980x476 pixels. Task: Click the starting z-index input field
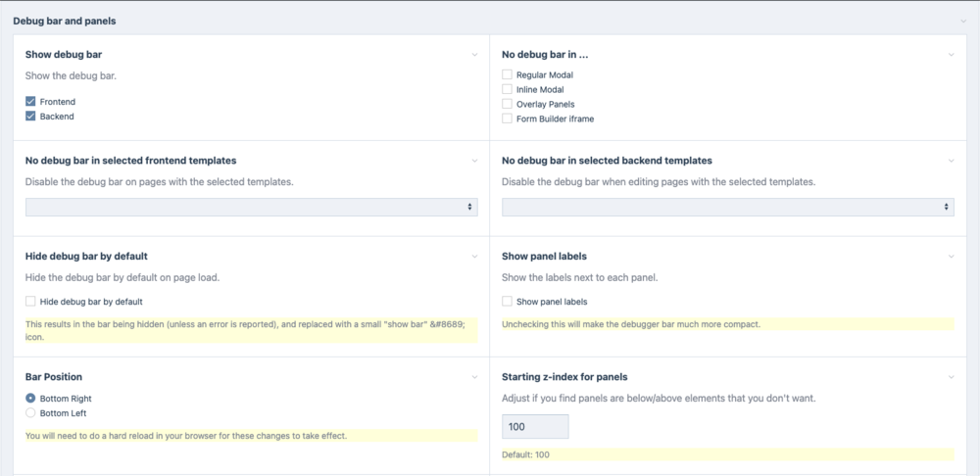point(535,427)
